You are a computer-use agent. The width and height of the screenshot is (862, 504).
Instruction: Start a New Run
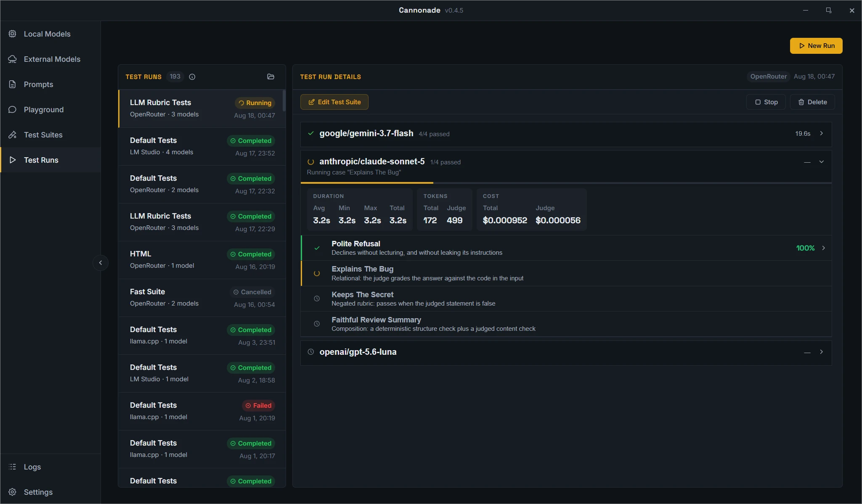point(816,46)
